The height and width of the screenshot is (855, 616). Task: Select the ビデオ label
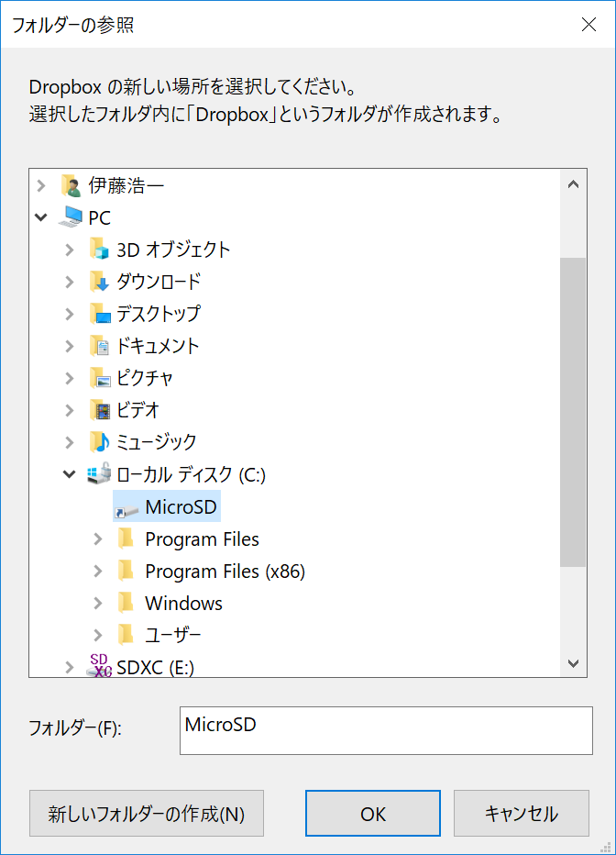pyautogui.click(x=137, y=410)
